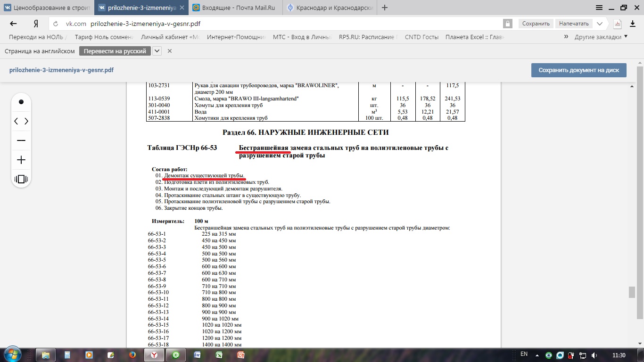The image size is (644, 362).
Task: Click table code 113-0539
Action: click(x=159, y=99)
